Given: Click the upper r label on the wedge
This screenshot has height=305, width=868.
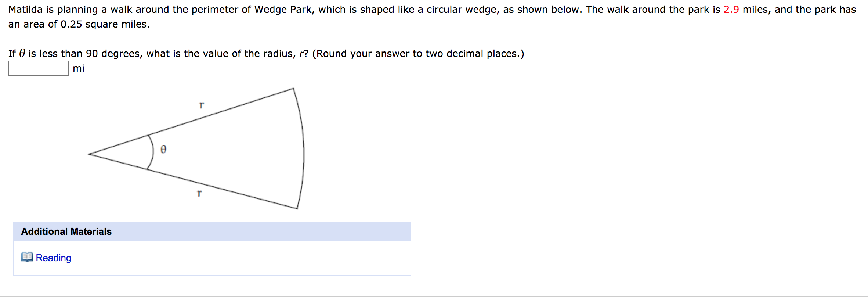Looking at the screenshot, I should [x=201, y=105].
